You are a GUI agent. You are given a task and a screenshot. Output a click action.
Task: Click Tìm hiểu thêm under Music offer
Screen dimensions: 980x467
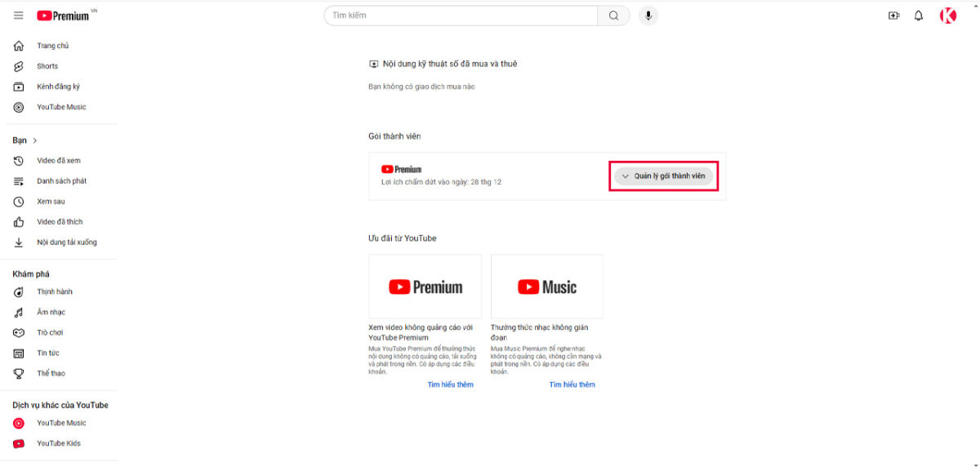coord(572,385)
